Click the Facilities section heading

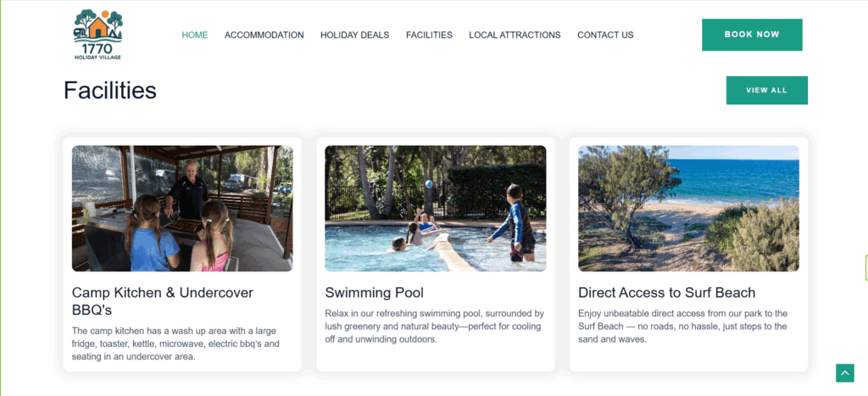click(x=110, y=90)
